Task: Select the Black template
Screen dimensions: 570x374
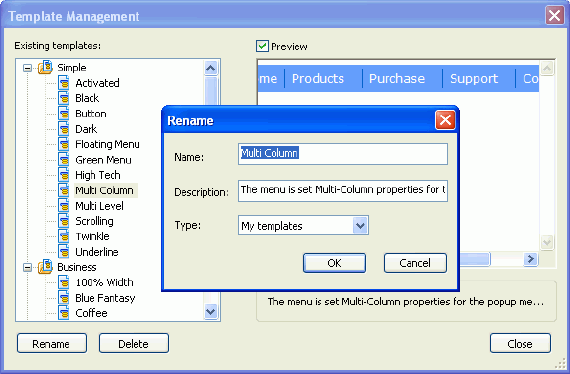Action: (x=87, y=98)
